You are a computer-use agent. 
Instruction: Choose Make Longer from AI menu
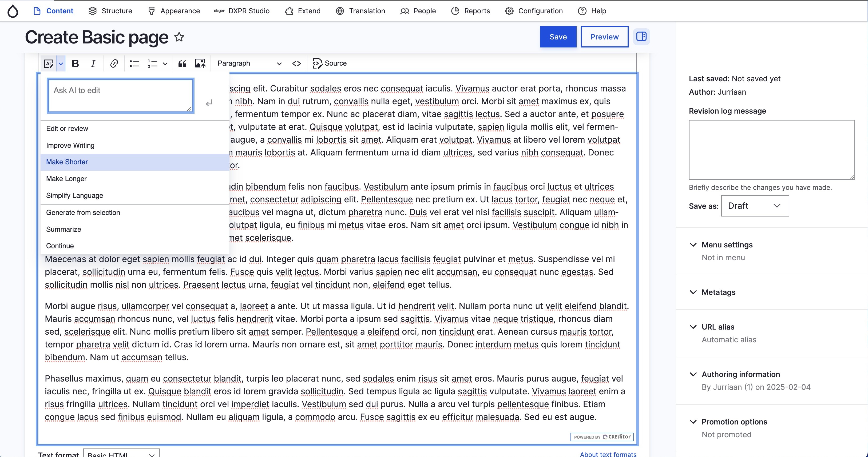[135, 178]
